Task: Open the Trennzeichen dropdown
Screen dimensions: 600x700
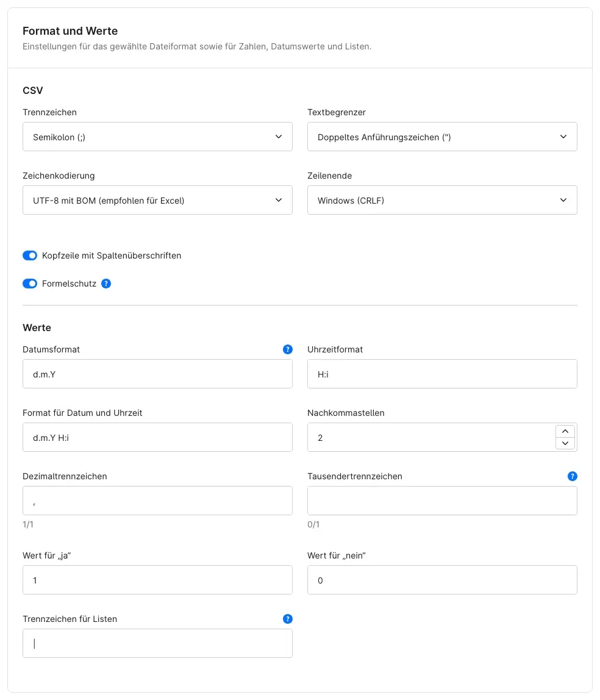Action: pos(157,137)
